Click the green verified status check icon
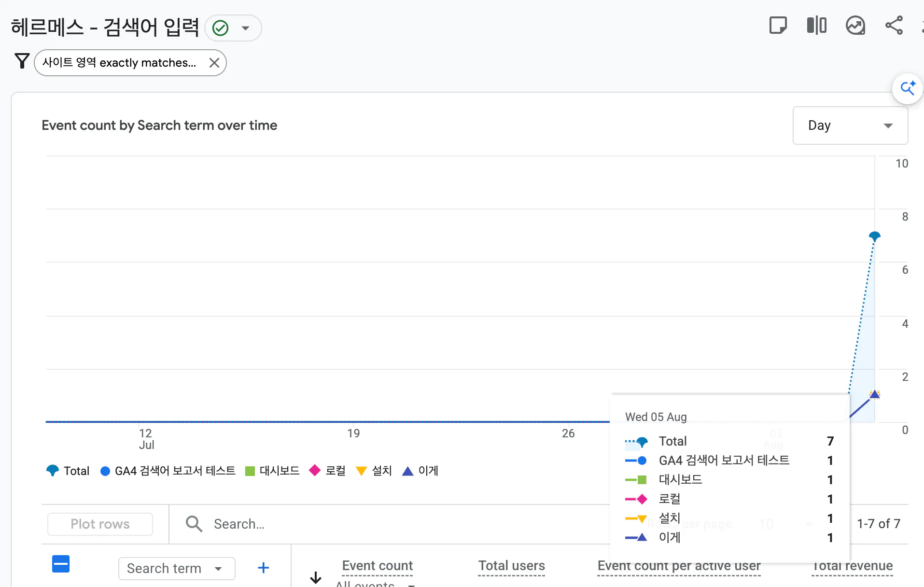Screen dimensions: 924x587 click(x=221, y=28)
